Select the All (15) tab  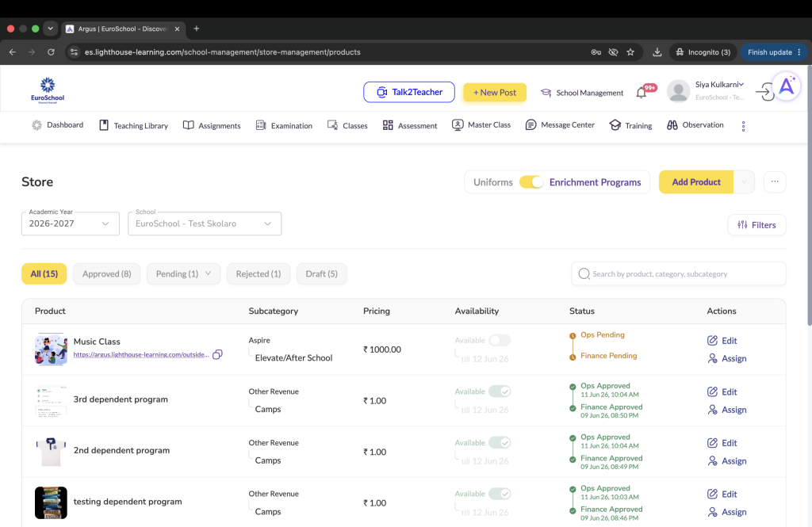tap(44, 274)
